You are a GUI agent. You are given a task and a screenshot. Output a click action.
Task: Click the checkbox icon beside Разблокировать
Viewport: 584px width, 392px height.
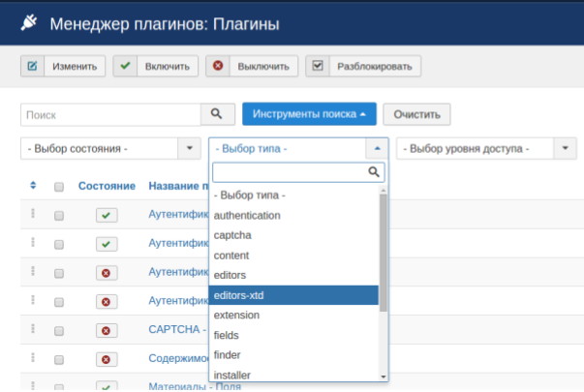point(318,66)
